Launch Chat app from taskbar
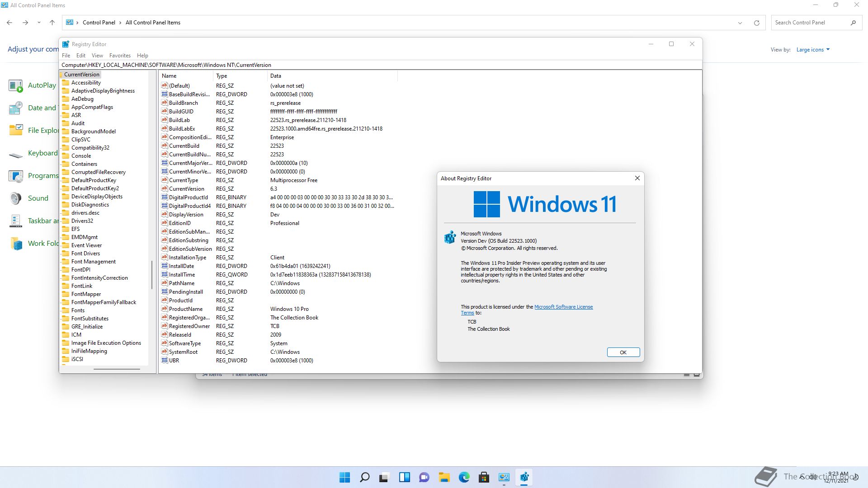 (424, 477)
